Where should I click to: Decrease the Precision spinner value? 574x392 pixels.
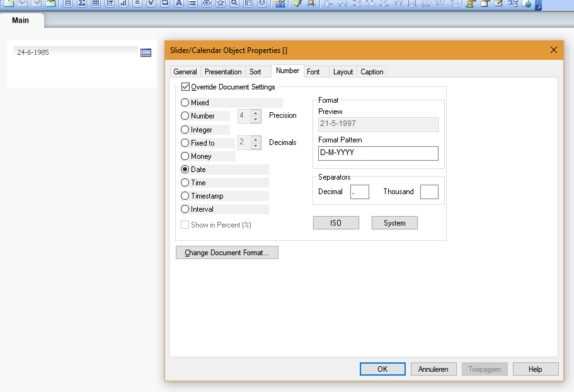[x=256, y=119]
